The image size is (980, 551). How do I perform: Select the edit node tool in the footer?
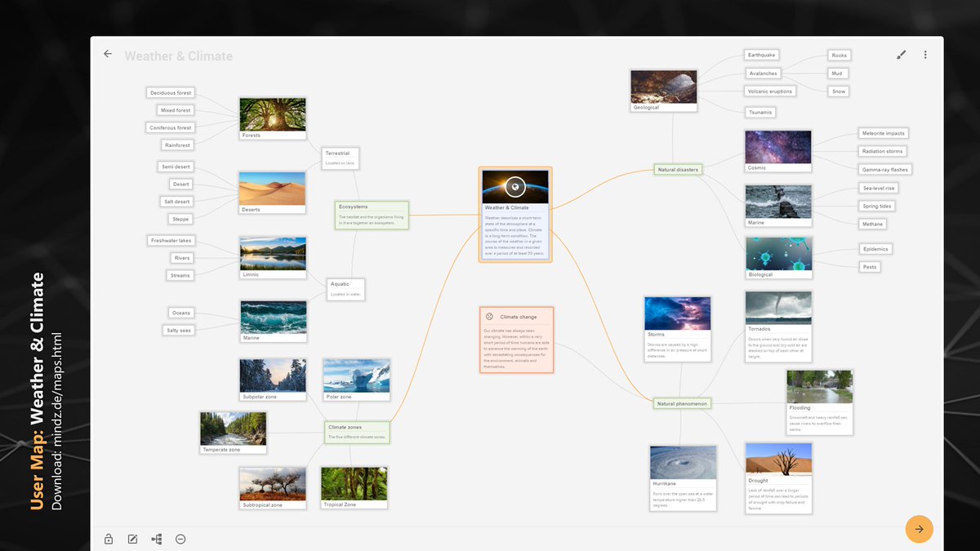(131, 539)
